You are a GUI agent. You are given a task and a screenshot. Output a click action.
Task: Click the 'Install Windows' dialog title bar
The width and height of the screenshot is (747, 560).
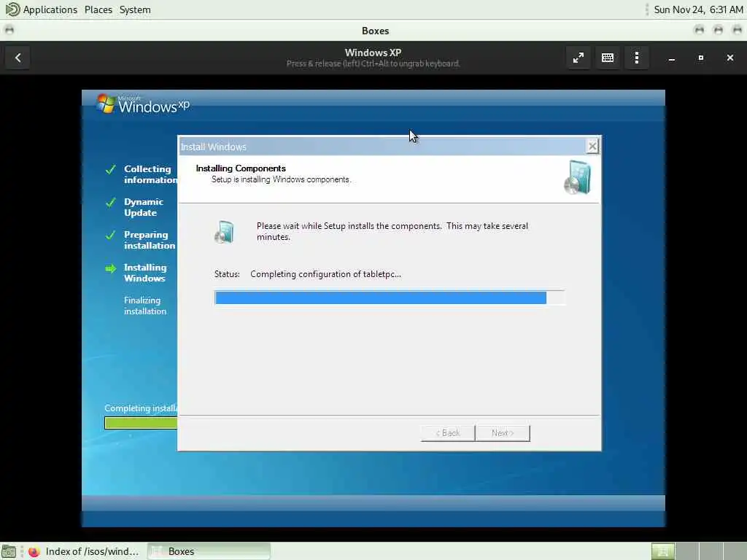point(381,147)
